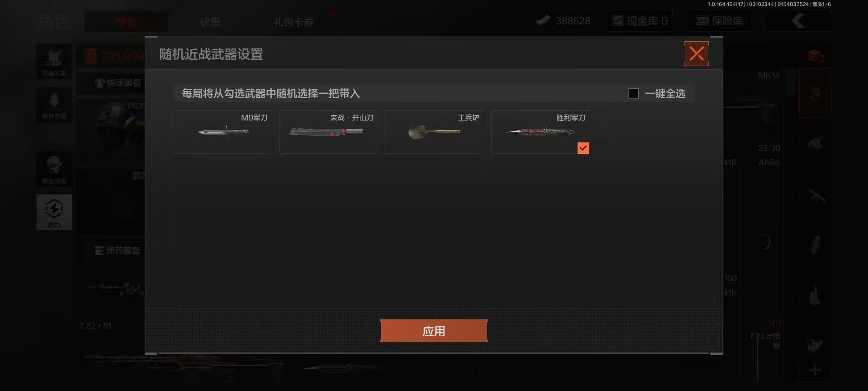Click the back arrow icon
868x391 pixels.
798,21
